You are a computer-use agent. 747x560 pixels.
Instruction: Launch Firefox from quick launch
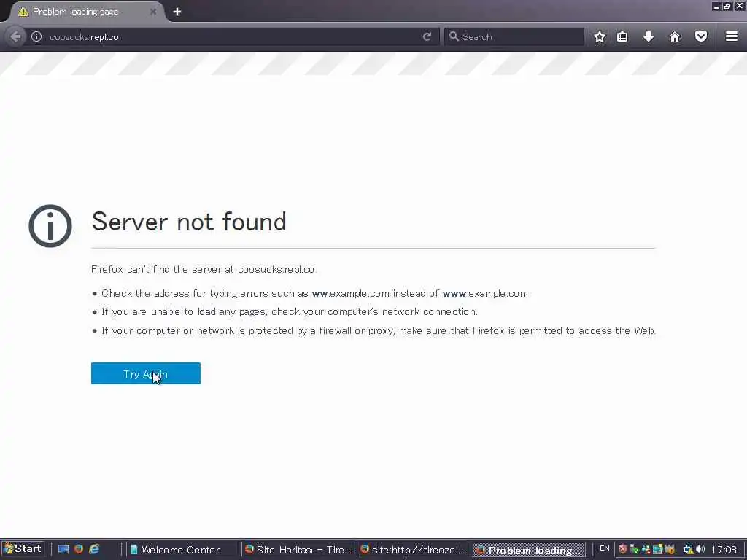pyautogui.click(x=79, y=550)
